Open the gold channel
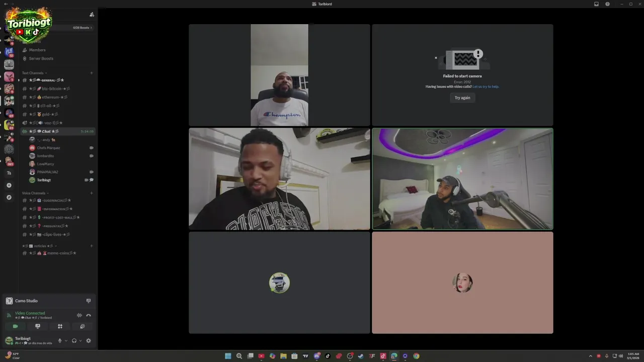The height and width of the screenshot is (362, 644). [57, 114]
